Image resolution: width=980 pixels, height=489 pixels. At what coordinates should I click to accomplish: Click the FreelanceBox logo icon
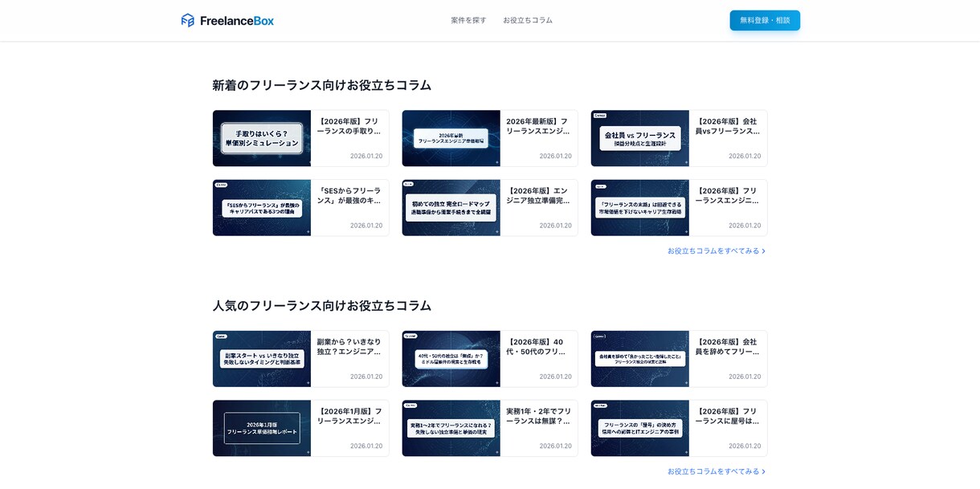pyautogui.click(x=188, y=20)
